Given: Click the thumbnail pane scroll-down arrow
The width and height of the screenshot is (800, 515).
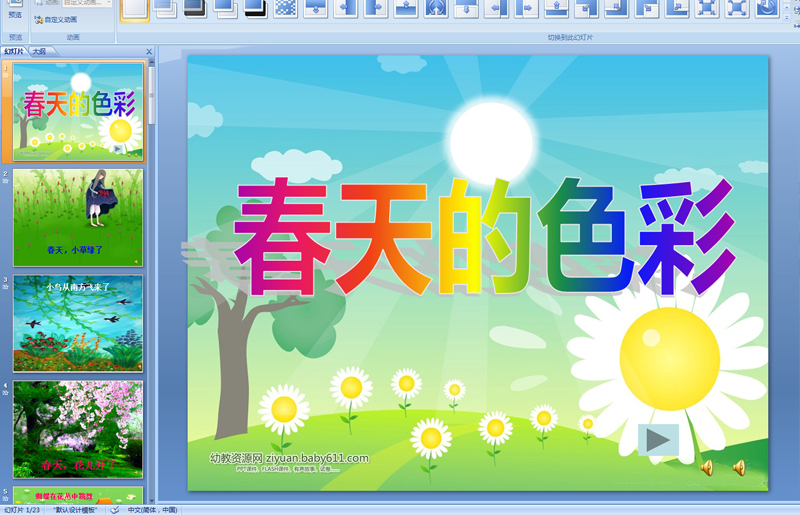Looking at the screenshot, I should coord(152,500).
